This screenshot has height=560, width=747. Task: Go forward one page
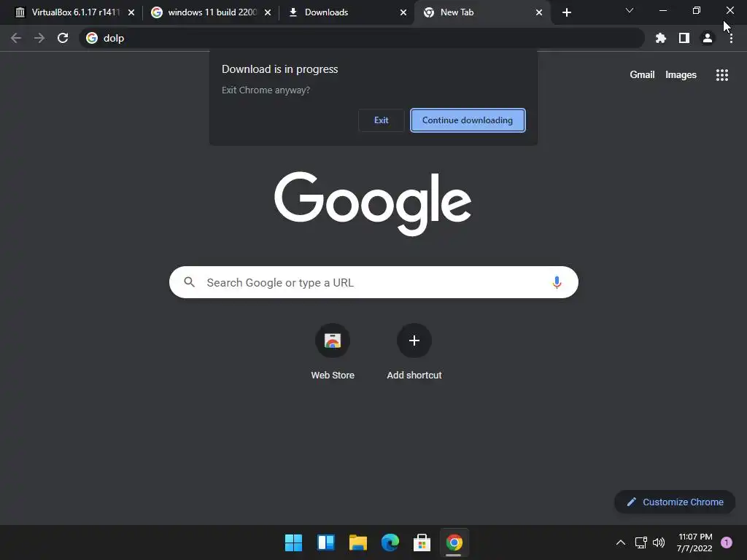39,38
